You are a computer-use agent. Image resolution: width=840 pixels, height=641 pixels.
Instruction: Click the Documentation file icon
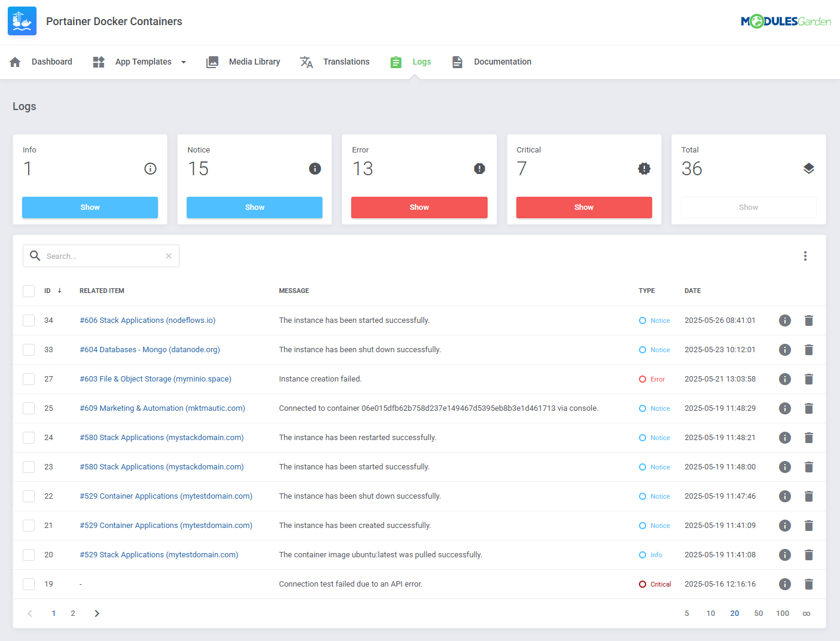pos(457,62)
